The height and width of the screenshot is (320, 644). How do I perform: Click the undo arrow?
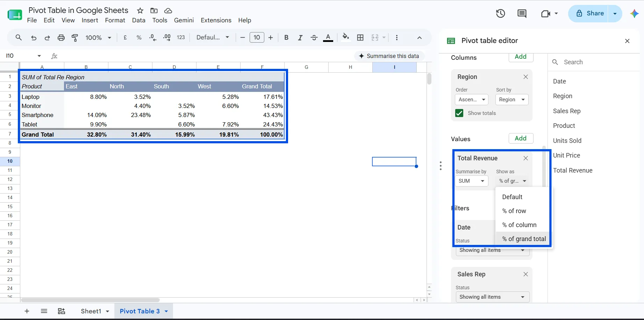34,38
